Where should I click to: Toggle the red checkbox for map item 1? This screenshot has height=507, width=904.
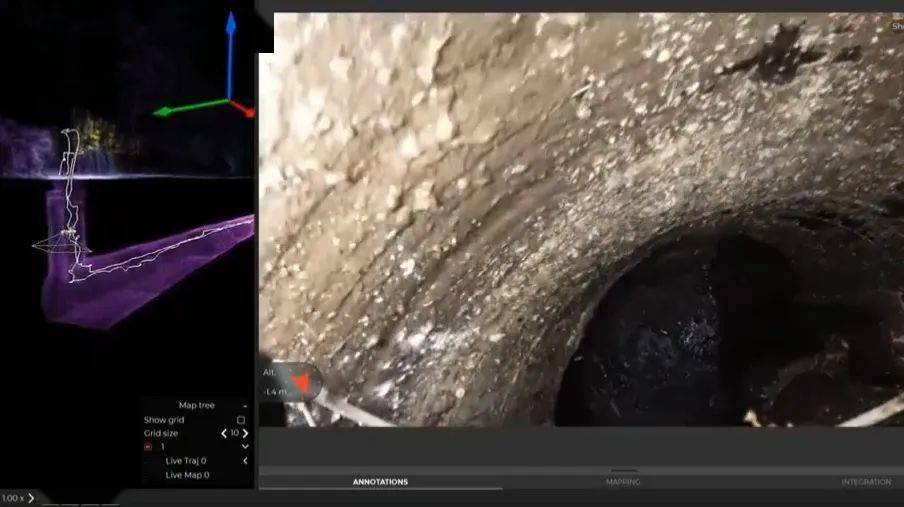[x=148, y=446]
